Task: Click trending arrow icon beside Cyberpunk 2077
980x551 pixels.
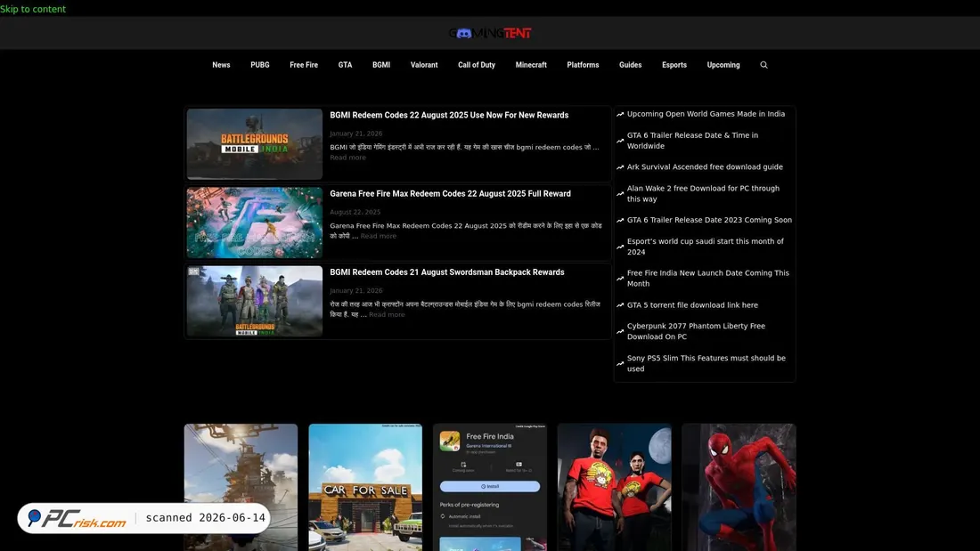Action: pos(620,332)
